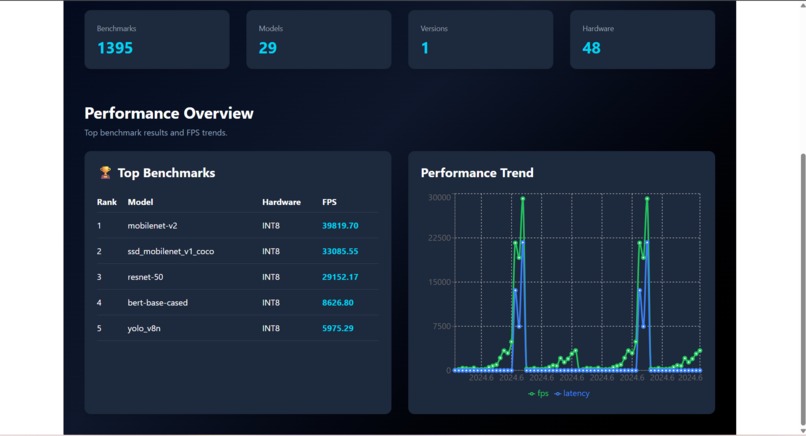The height and width of the screenshot is (436, 806).
Task: Click the FPS value 39819.70
Action: pos(340,226)
